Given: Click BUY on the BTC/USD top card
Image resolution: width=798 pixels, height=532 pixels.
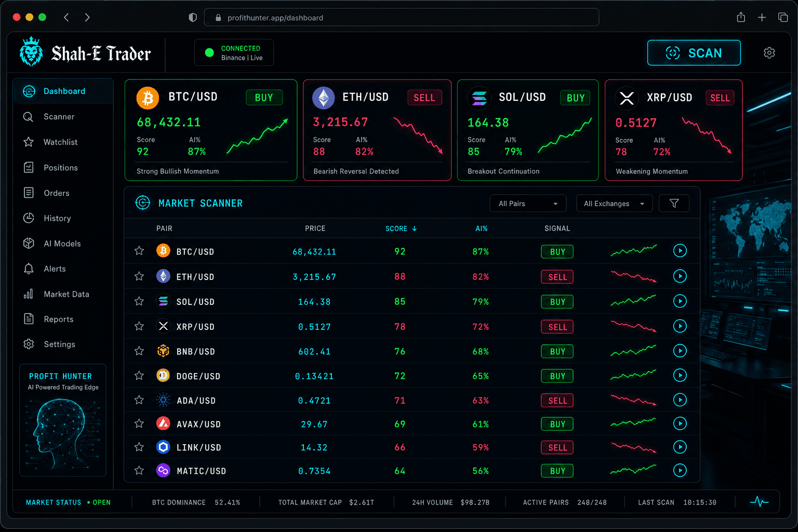Looking at the screenshot, I should 264,98.
